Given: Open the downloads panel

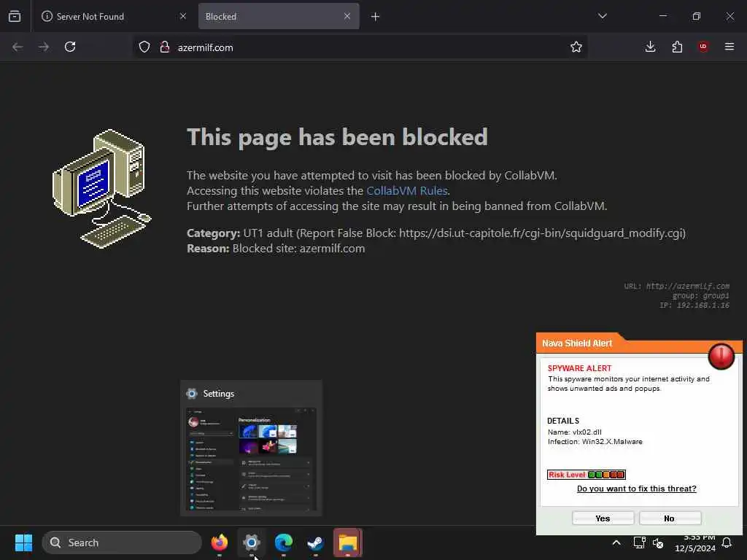Looking at the screenshot, I should click(650, 47).
